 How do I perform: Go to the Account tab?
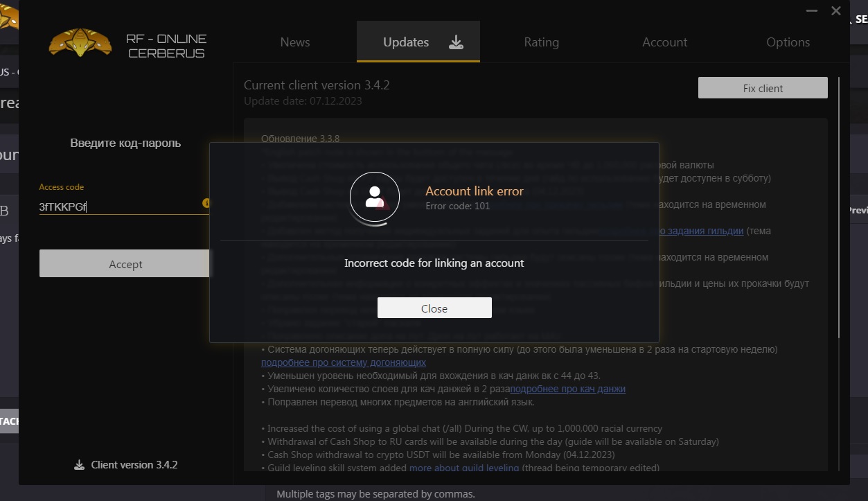coord(665,42)
